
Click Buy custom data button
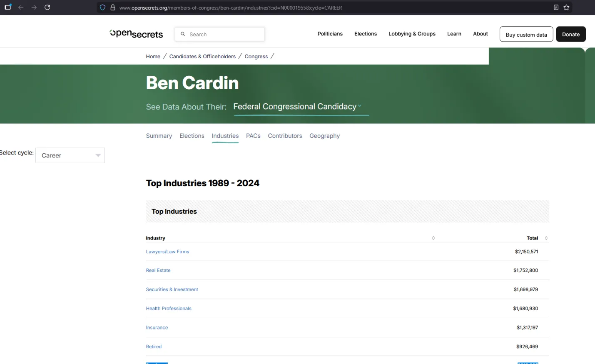526,34
